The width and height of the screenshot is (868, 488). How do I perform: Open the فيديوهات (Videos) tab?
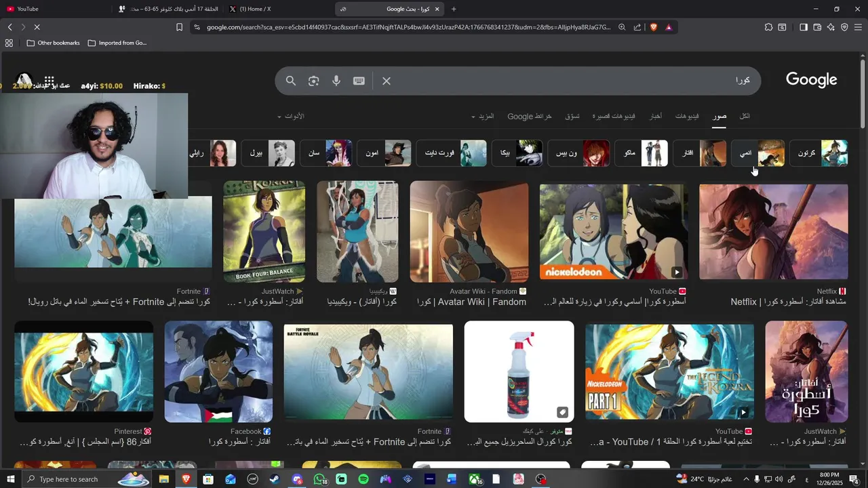click(687, 116)
